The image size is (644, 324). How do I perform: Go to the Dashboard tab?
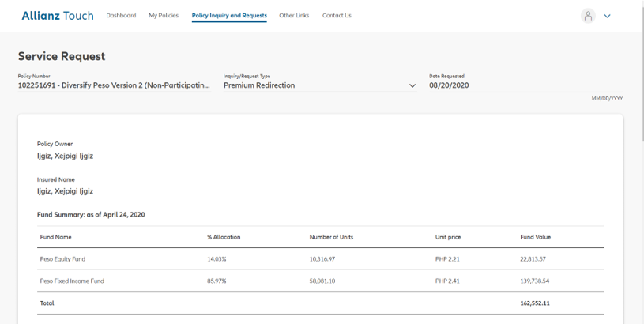click(121, 16)
